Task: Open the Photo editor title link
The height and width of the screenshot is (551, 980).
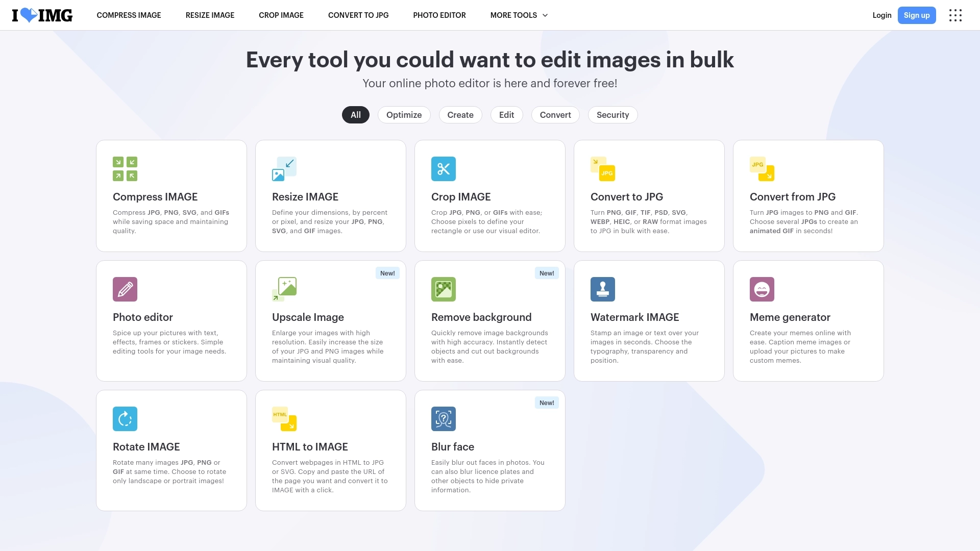Action: [x=143, y=317]
